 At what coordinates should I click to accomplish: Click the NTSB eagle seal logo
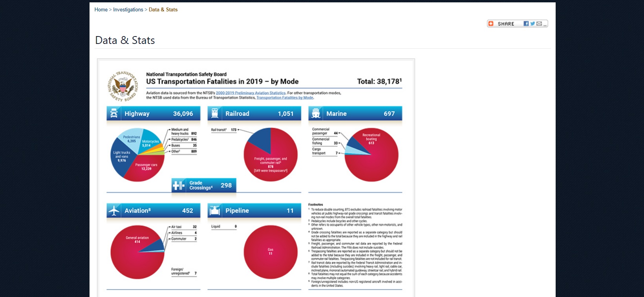[123, 86]
